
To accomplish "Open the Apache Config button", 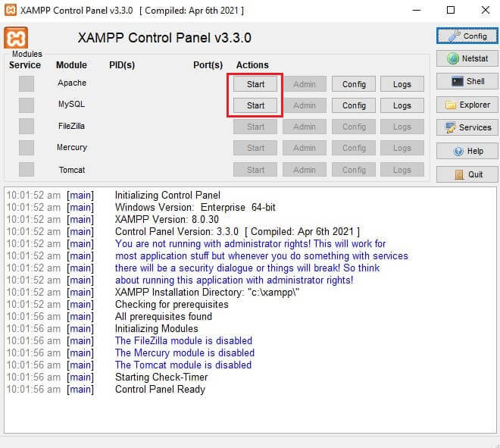I will click(354, 84).
